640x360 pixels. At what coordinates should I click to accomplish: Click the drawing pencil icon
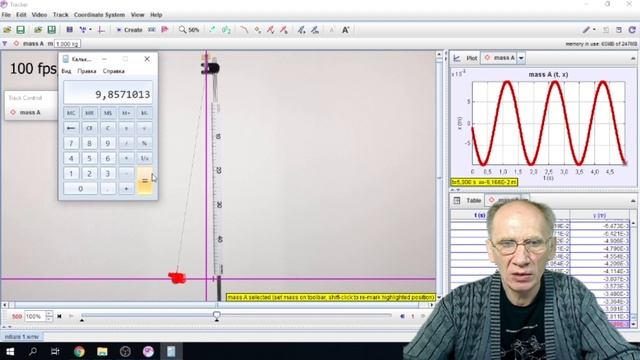(587, 30)
